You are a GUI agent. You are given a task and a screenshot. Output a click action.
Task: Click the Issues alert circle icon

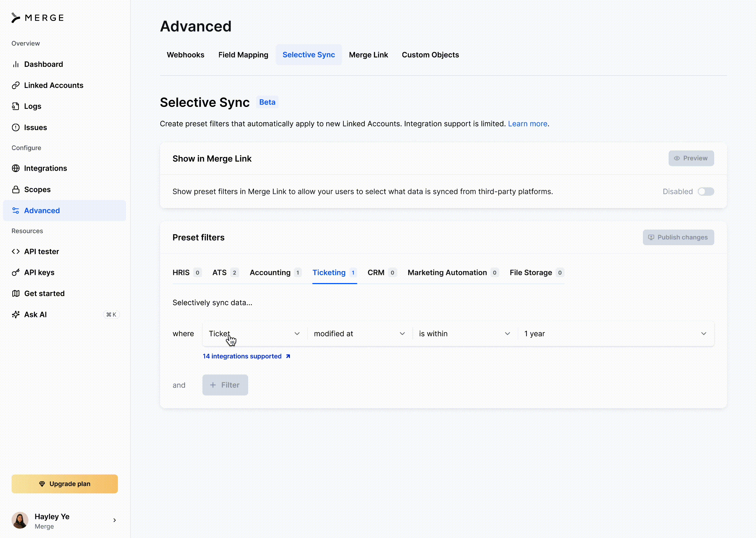pyautogui.click(x=16, y=127)
